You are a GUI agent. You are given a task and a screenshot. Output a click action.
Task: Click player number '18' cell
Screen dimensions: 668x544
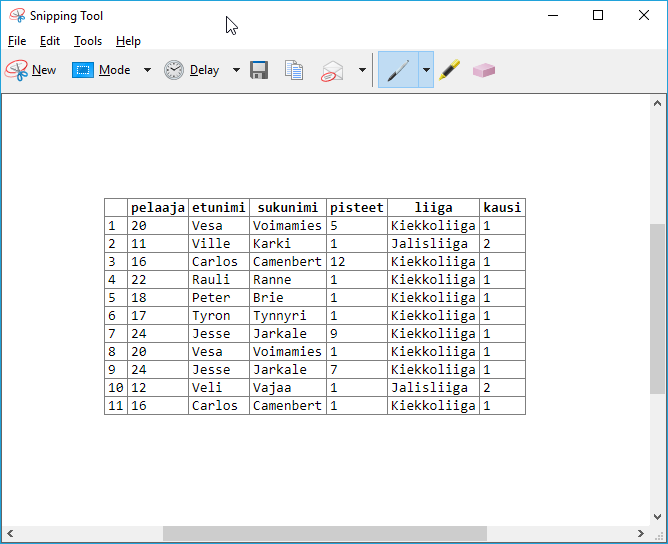coord(158,297)
